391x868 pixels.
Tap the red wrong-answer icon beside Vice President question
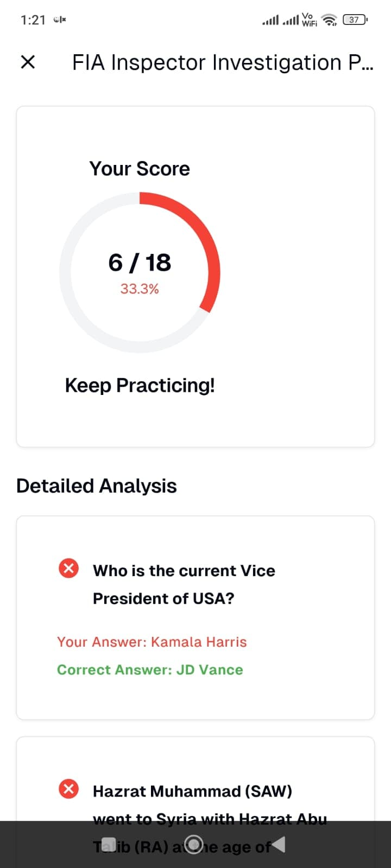tap(68, 569)
